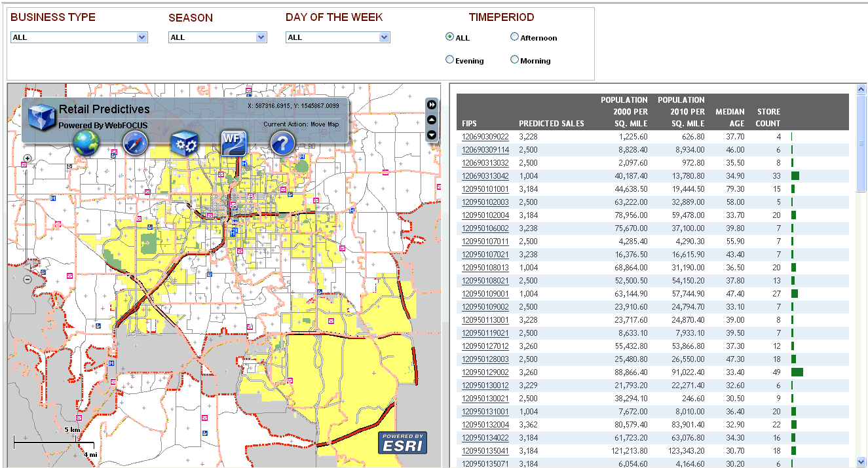
Task: Open the compass navigation tool
Action: point(134,142)
